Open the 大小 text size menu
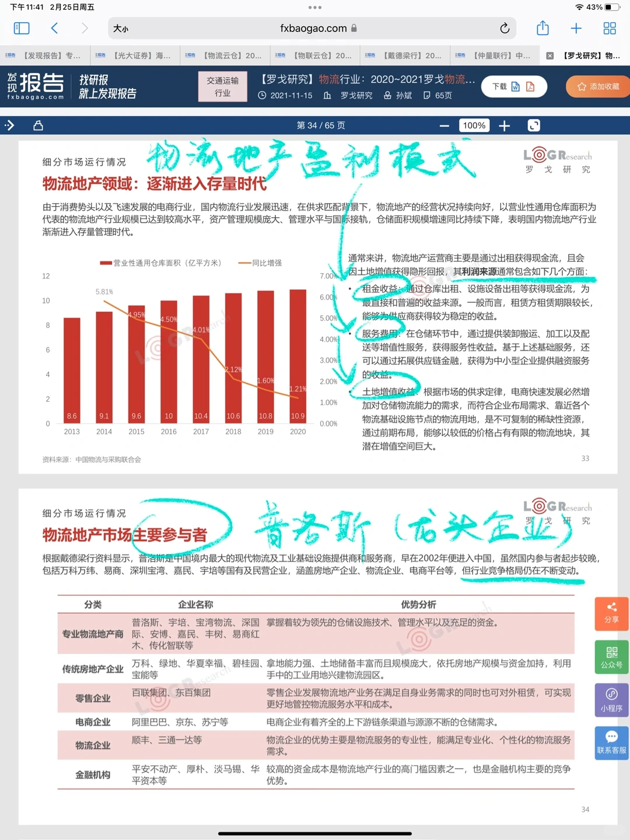Screen dimensions: 630x840 (x=121, y=29)
